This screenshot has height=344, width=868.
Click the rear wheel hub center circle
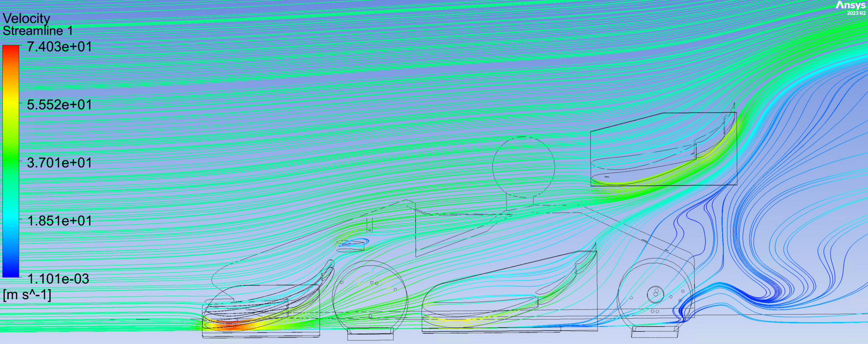point(655,295)
